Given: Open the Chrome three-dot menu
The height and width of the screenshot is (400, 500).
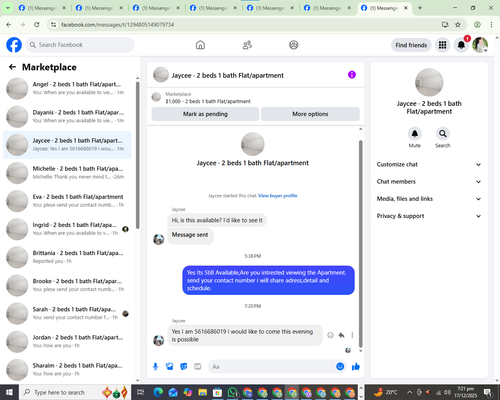Looking at the screenshot, I should coord(491,24).
